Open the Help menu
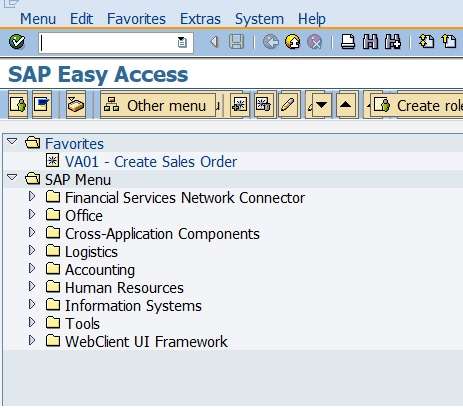This screenshot has width=463, height=410. (x=311, y=19)
